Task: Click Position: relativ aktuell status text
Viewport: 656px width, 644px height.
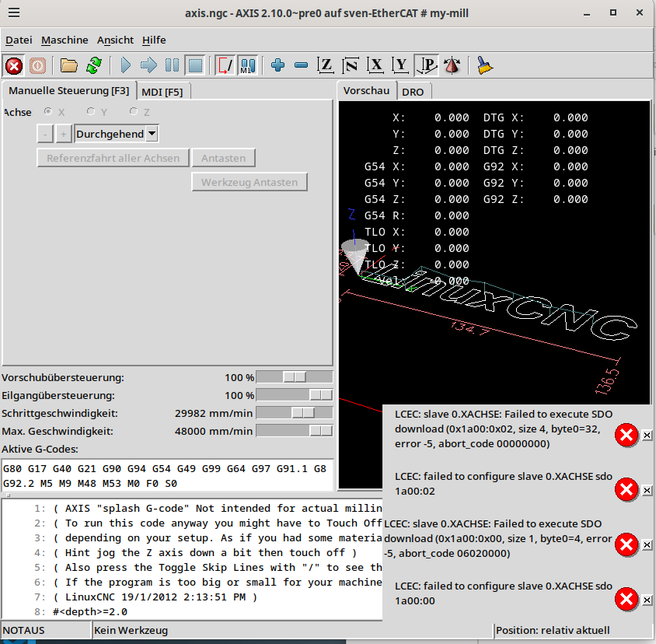Action: (553, 630)
